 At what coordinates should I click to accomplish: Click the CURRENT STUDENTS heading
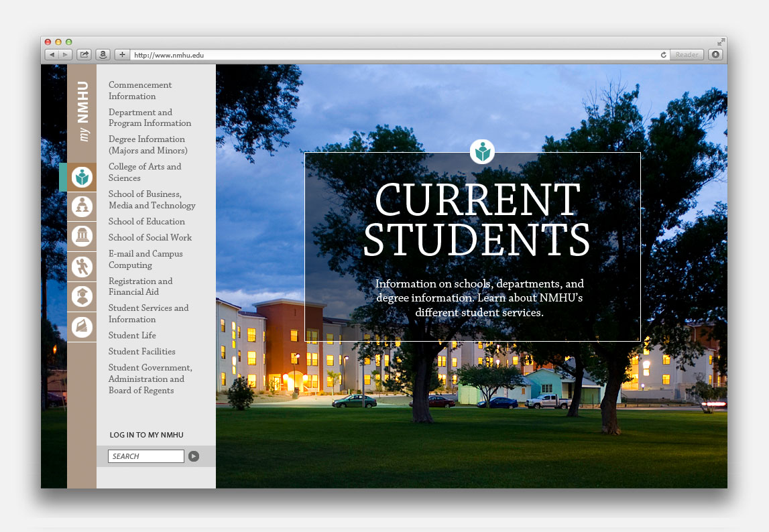coord(477,219)
